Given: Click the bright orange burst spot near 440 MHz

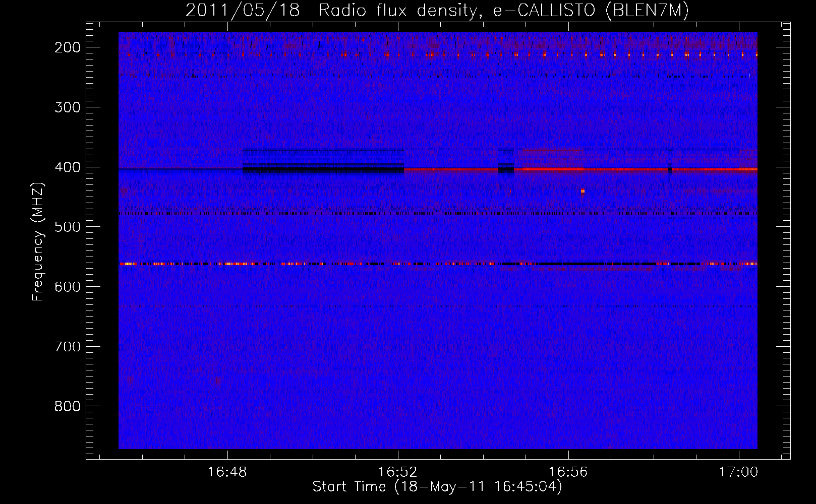Looking at the screenshot, I should point(582,191).
